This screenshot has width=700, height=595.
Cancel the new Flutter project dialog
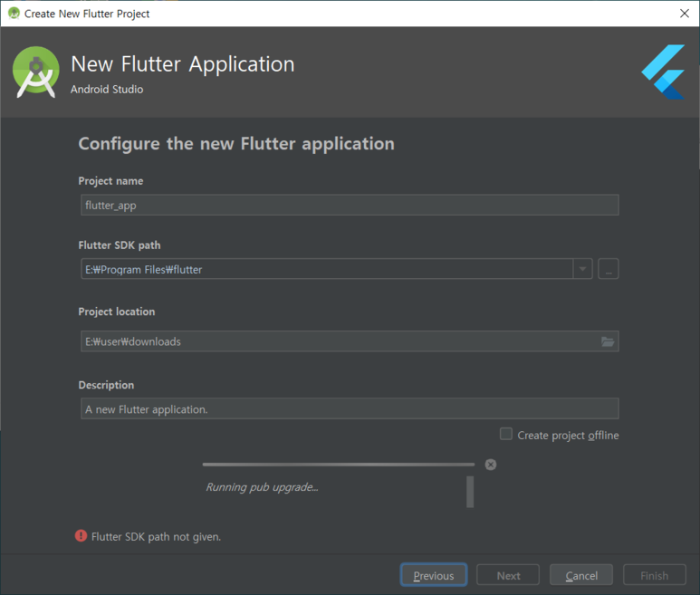tap(581, 575)
